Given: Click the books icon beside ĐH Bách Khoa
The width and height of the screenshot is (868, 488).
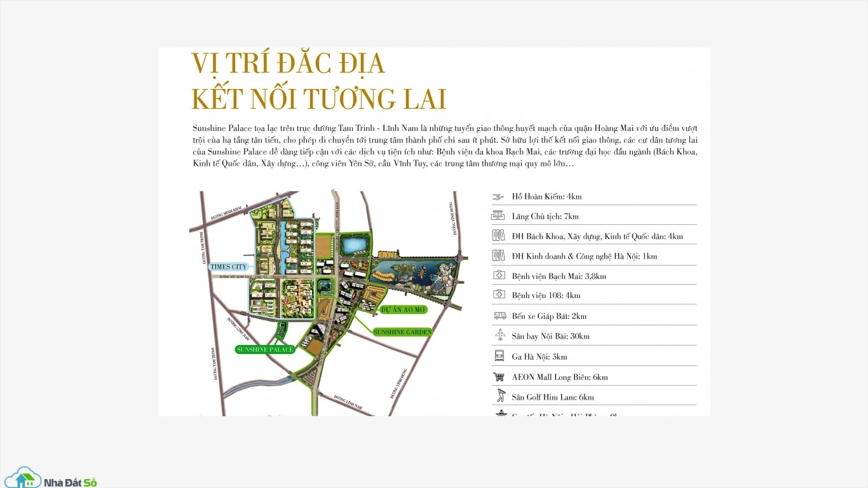Looking at the screenshot, I should click(x=498, y=236).
